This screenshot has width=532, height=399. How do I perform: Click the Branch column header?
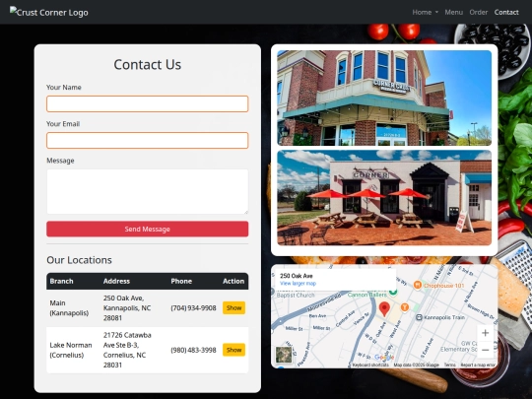click(61, 281)
